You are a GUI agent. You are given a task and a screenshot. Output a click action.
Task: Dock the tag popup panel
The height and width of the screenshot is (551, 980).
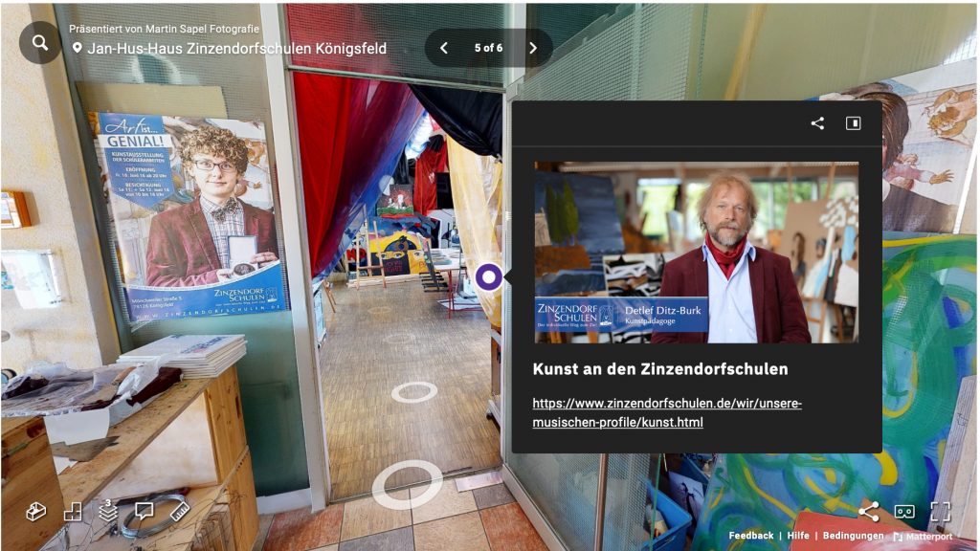(x=853, y=123)
